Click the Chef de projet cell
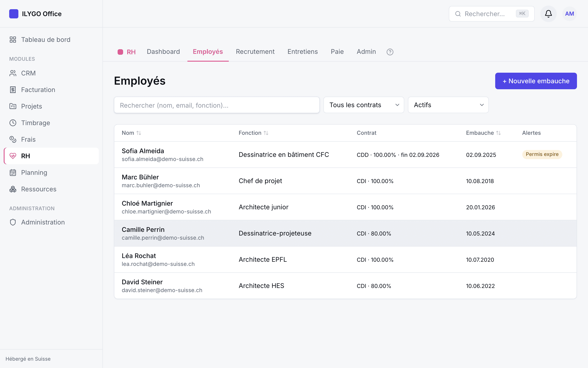This screenshot has height=368, width=588. [x=260, y=181]
